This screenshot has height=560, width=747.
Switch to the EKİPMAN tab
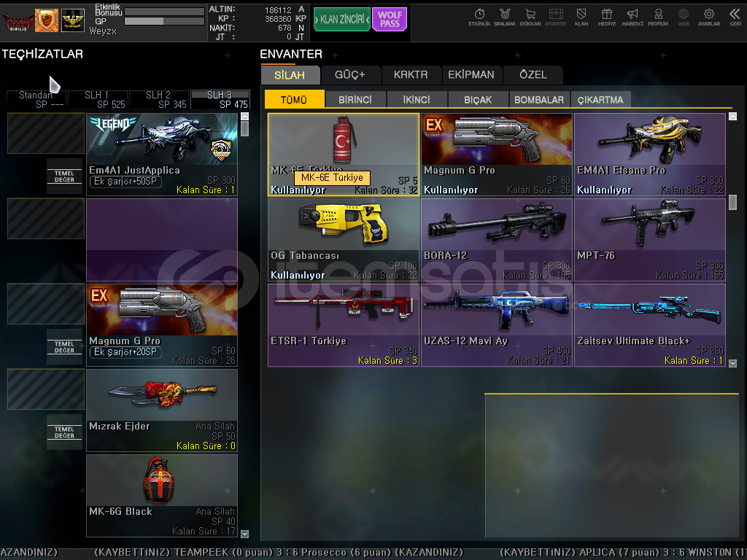(471, 75)
